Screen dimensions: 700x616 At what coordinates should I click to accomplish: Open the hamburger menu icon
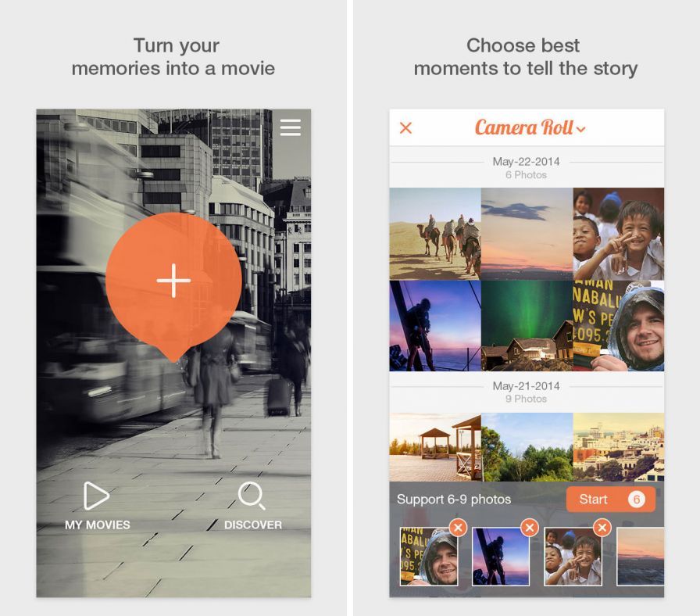tap(290, 127)
